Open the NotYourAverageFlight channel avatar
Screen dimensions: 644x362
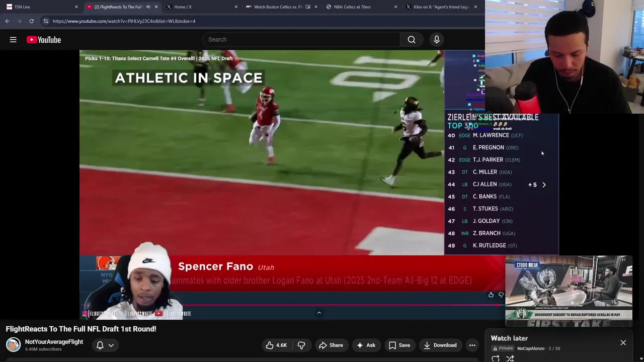(13, 345)
